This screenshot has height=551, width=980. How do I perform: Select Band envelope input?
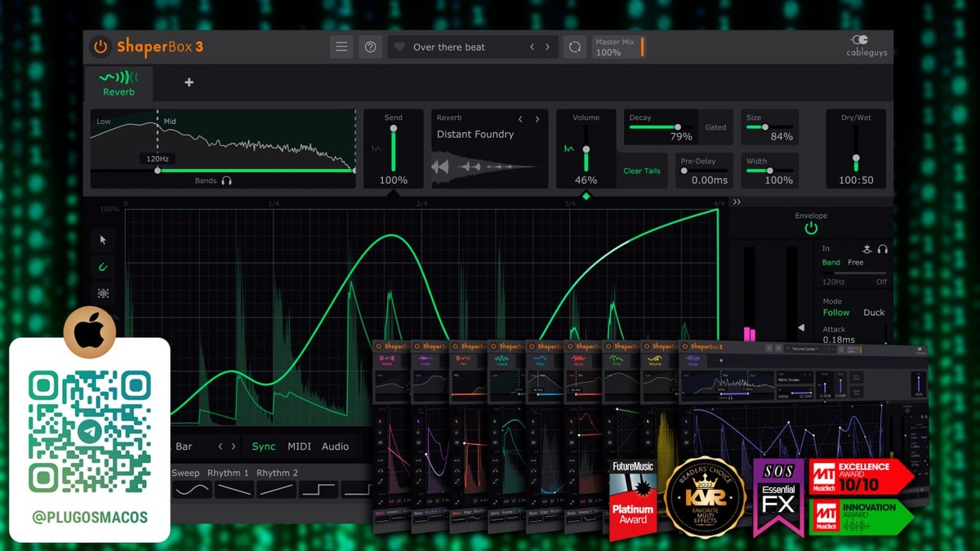click(x=831, y=263)
